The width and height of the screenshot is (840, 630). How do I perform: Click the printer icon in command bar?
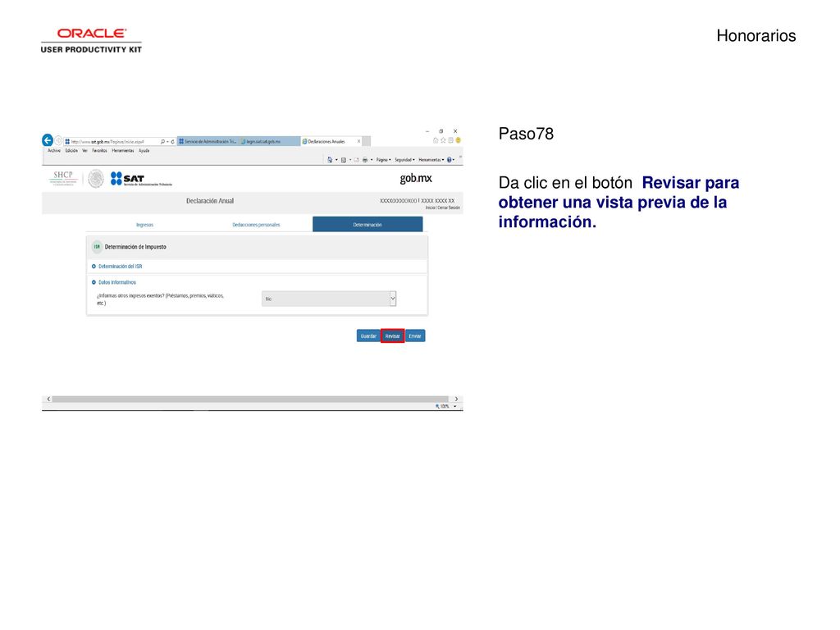tap(365, 160)
